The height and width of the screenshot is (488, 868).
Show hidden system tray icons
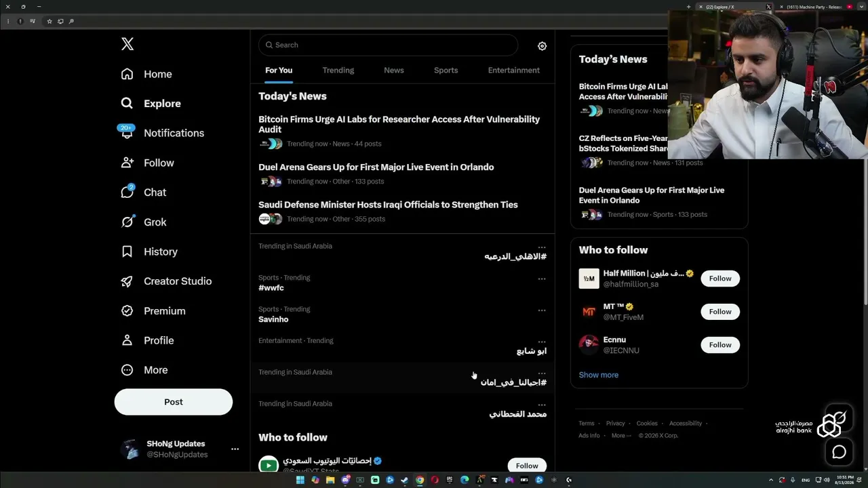coord(770,480)
